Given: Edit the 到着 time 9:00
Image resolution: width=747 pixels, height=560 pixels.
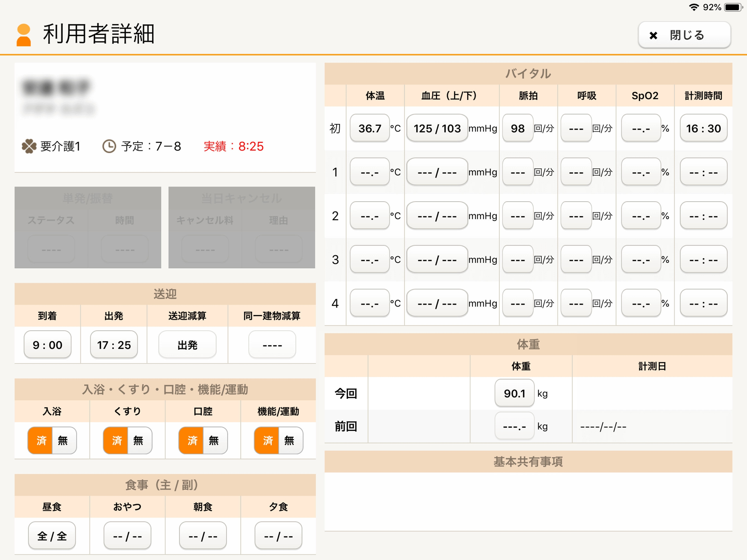Looking at the screenshot, I should [x=48, y=345].
